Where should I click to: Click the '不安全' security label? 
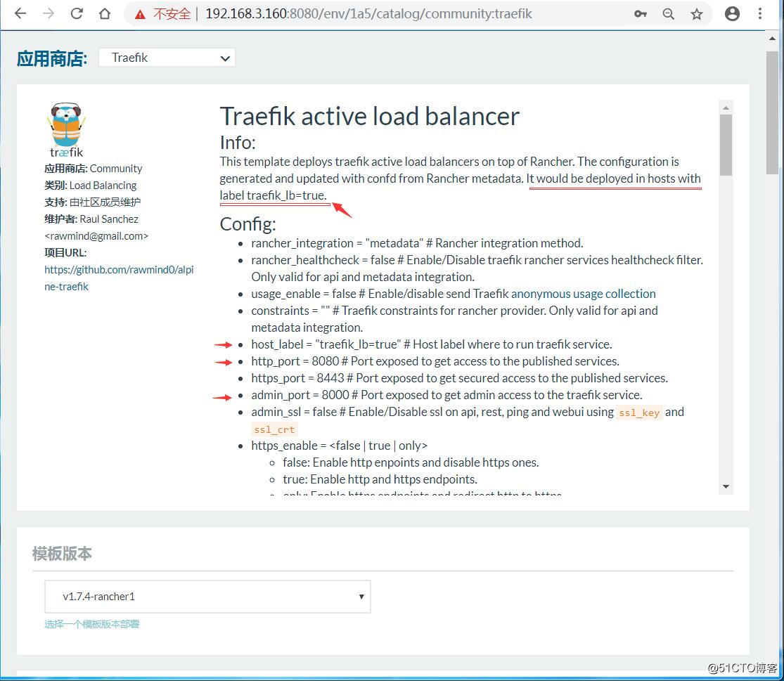[x=172, y=14]
